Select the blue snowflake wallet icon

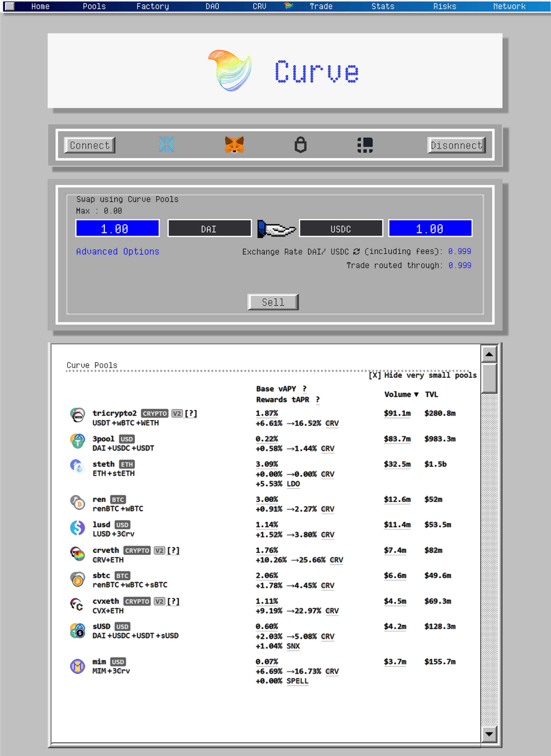(x=166, y=144)
